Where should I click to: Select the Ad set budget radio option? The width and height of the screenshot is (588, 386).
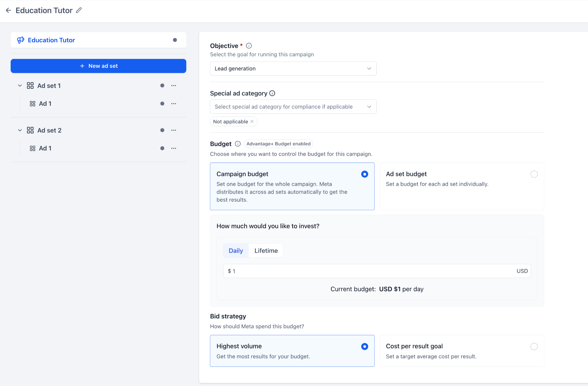coord(534,174)
